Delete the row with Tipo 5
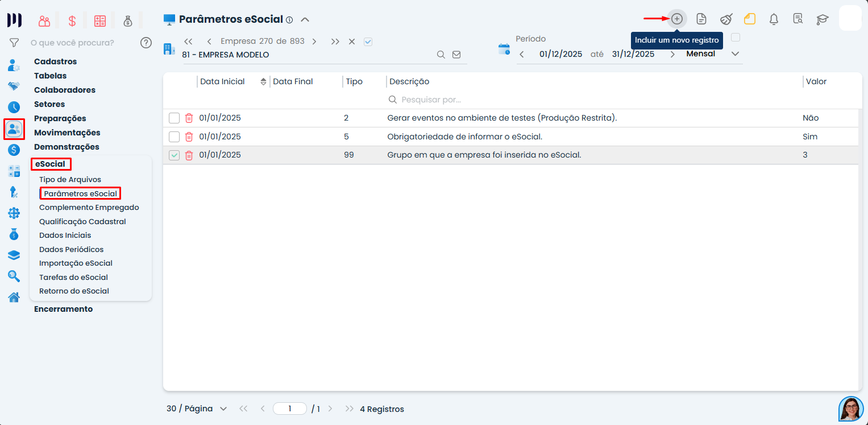This screenshot has height=425, width=868. click(x=189, y=137)
